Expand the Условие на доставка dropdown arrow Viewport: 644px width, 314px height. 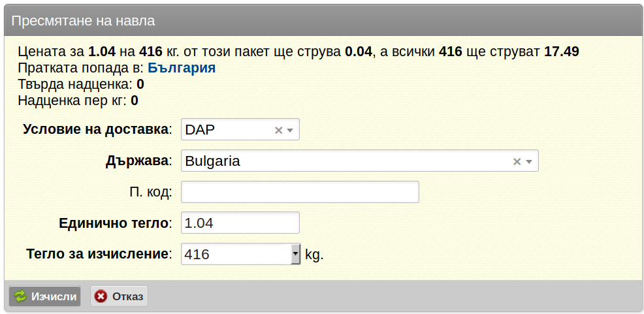pos(290,130)
